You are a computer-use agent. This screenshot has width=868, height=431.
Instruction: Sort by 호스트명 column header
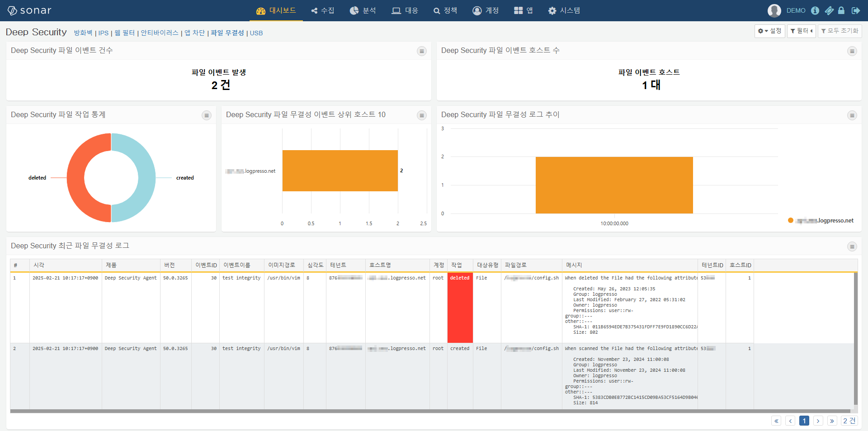(397, 265)
